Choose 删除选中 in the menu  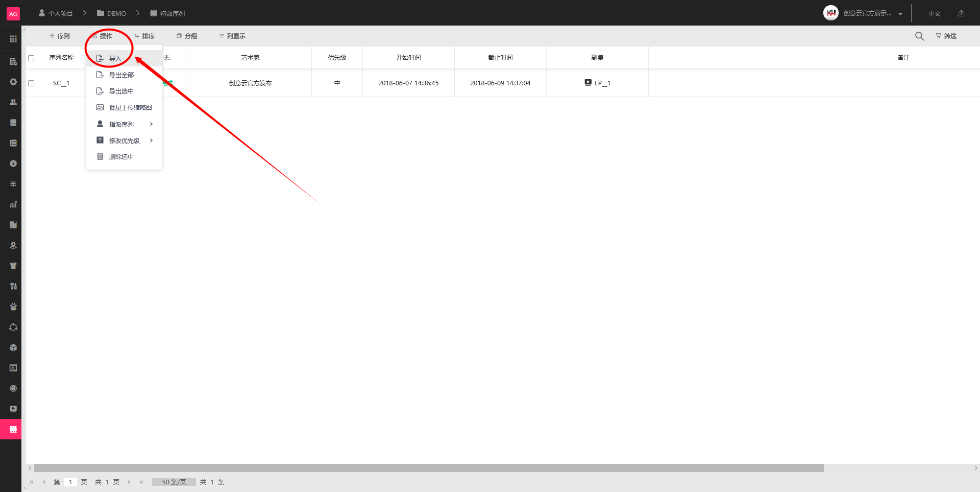pyautogui.click(x=121, y=157)
